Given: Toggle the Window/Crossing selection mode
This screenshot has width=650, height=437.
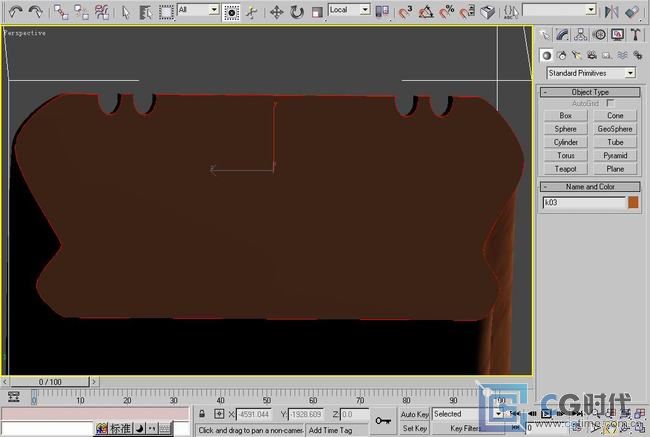Looking at the screenshot, I should tap(231, 12).
